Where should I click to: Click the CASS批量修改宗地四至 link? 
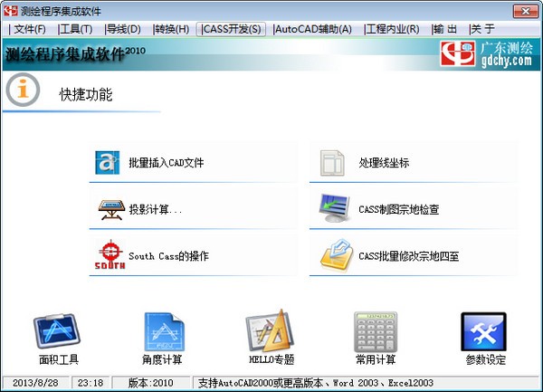(x=409, y=256)
